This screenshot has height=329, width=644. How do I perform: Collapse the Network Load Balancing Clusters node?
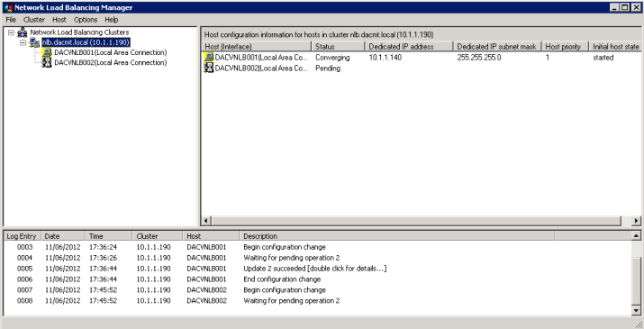[x=11, y=32]
